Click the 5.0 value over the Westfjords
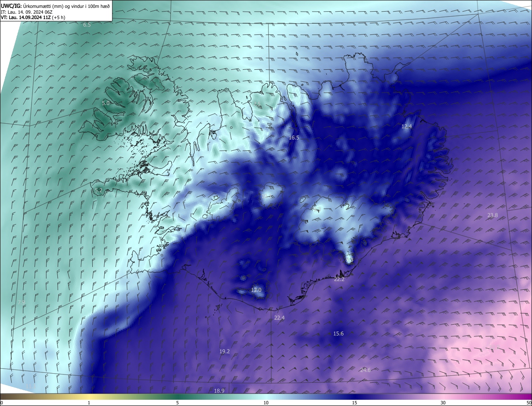The image size is (532, 406). 106,103
